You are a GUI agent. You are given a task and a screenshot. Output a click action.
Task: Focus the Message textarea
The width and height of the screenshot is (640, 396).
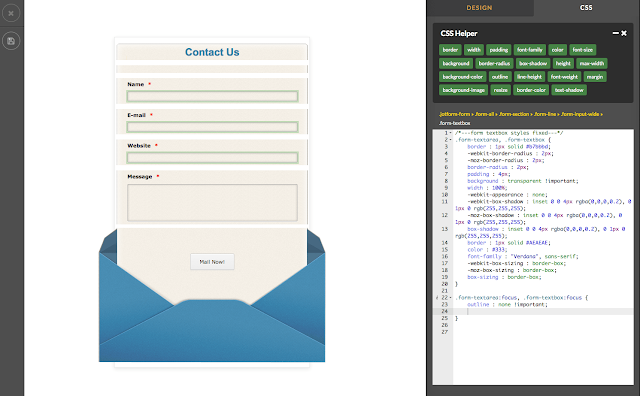click(212, 203)
